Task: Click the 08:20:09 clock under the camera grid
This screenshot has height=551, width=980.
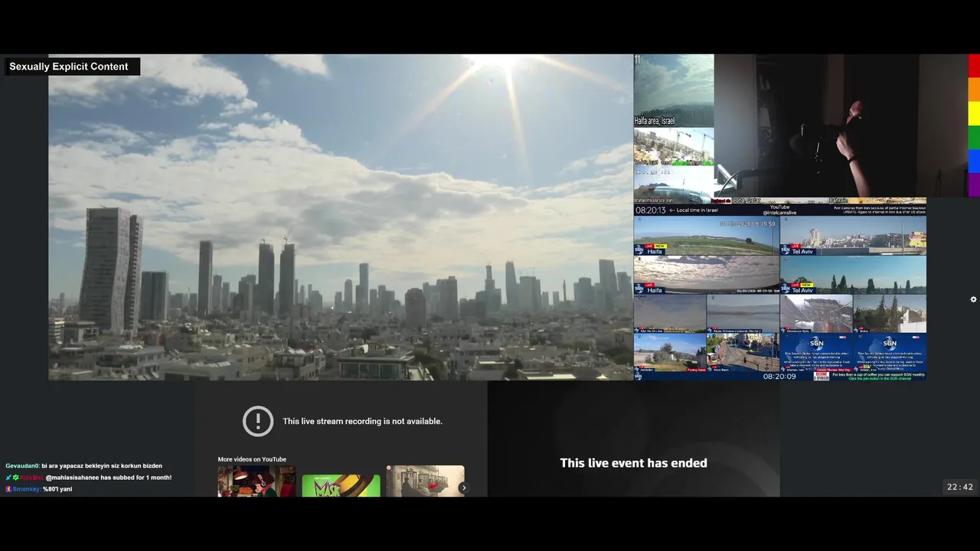Action: pos(779,376)
